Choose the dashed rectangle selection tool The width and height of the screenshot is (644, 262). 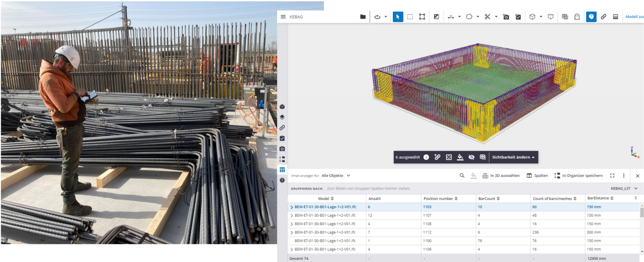click(x=410, y=17)
